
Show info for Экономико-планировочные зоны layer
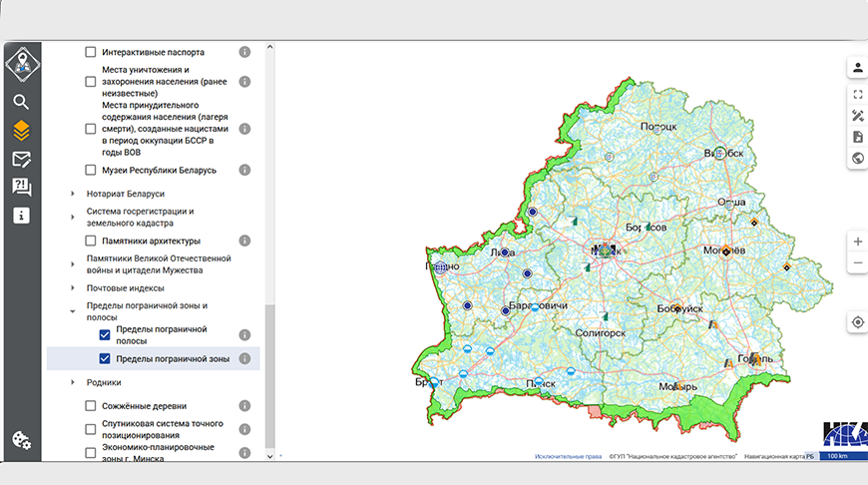pyautogui.click(x=244, y=453)
